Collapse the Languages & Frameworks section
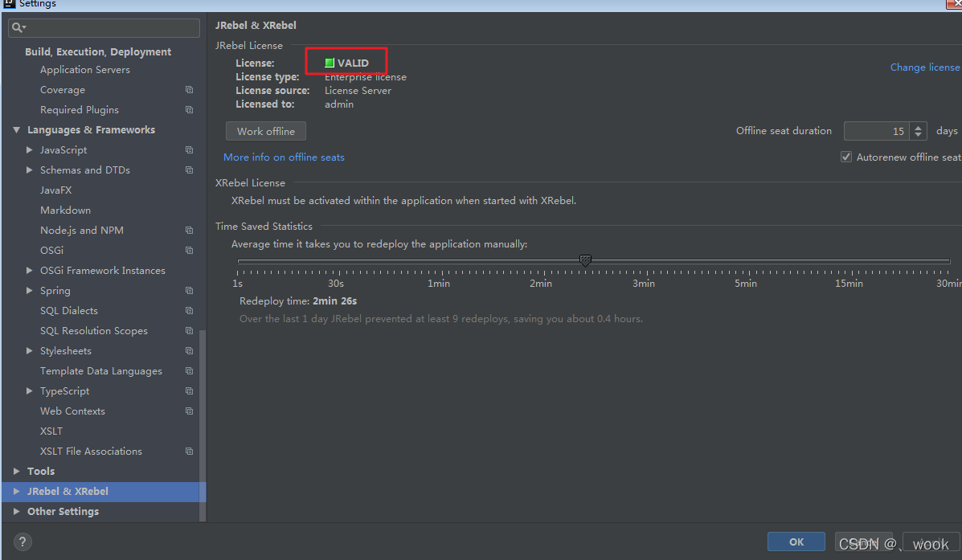Screen dimensions: 962x560 [17, 130]
